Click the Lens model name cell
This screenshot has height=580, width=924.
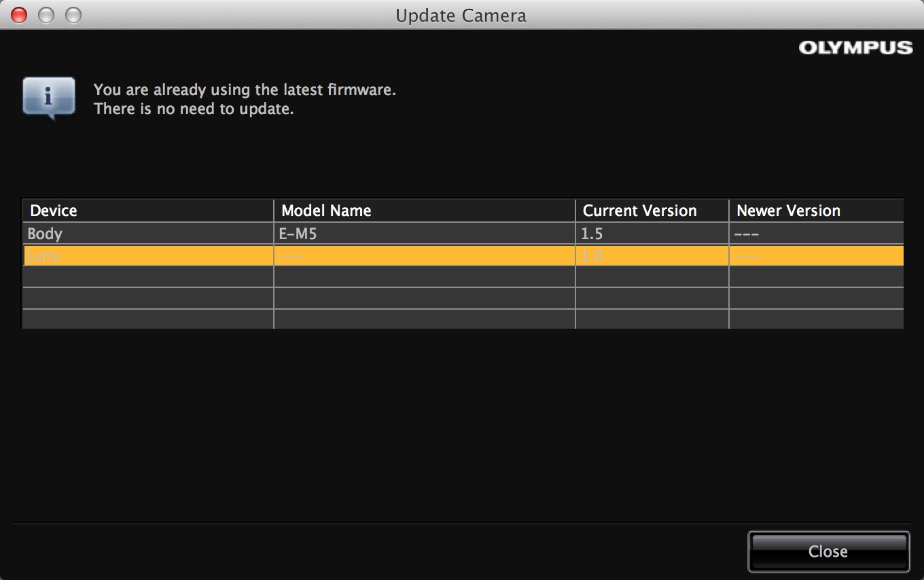click(x=292, y=255)
